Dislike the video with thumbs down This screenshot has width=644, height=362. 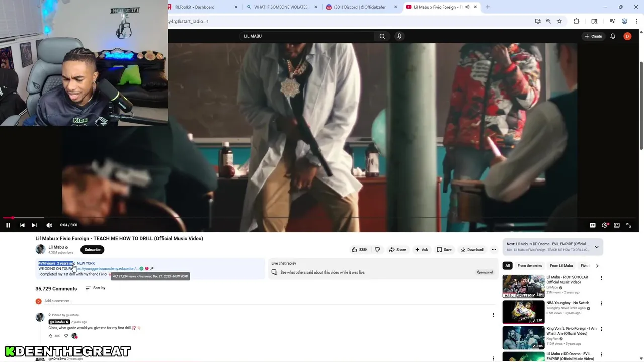(x=377, y=250)
